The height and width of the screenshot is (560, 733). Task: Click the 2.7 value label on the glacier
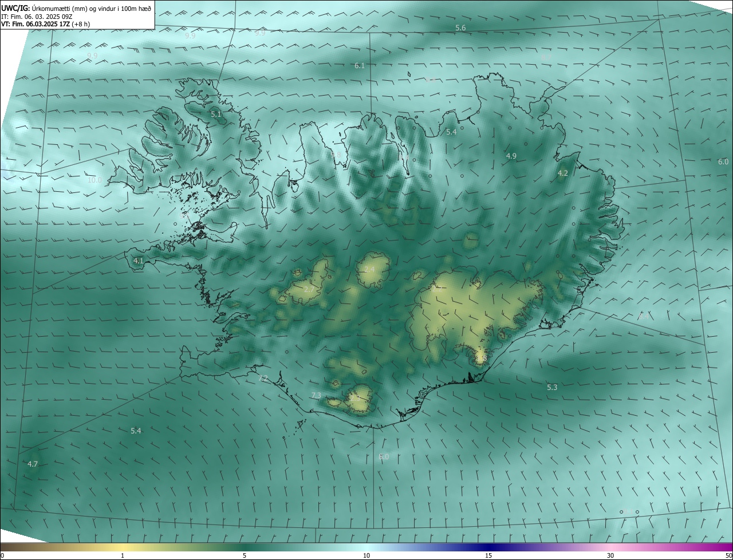point(309,290)
